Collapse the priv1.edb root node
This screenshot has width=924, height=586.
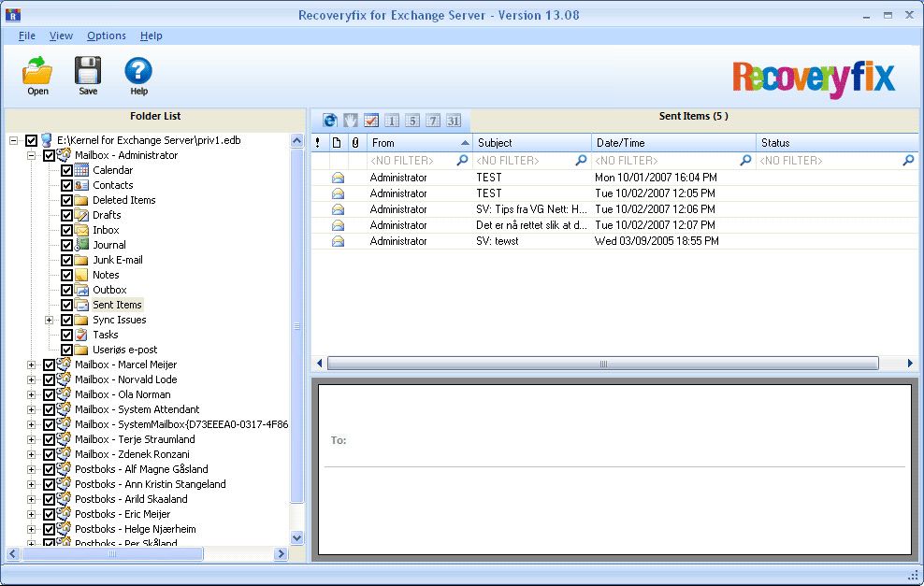click(x=13, y=140)
